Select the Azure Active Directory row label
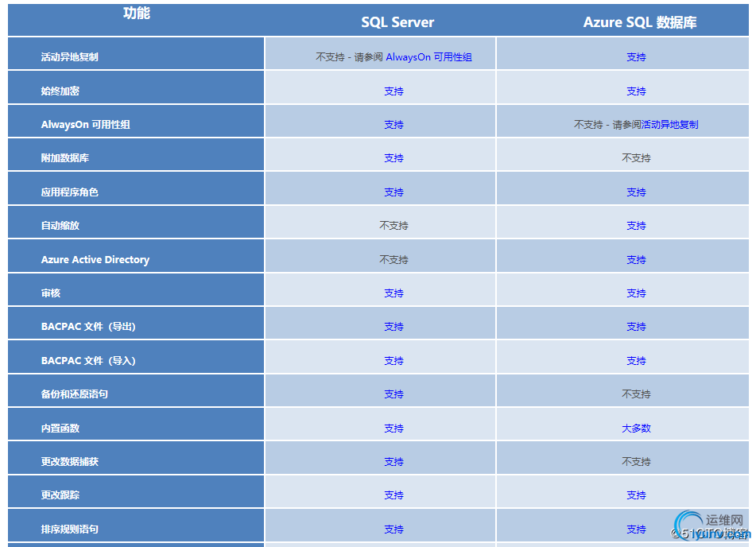Screen dimensions: 756x547 [x=95, y=259]
